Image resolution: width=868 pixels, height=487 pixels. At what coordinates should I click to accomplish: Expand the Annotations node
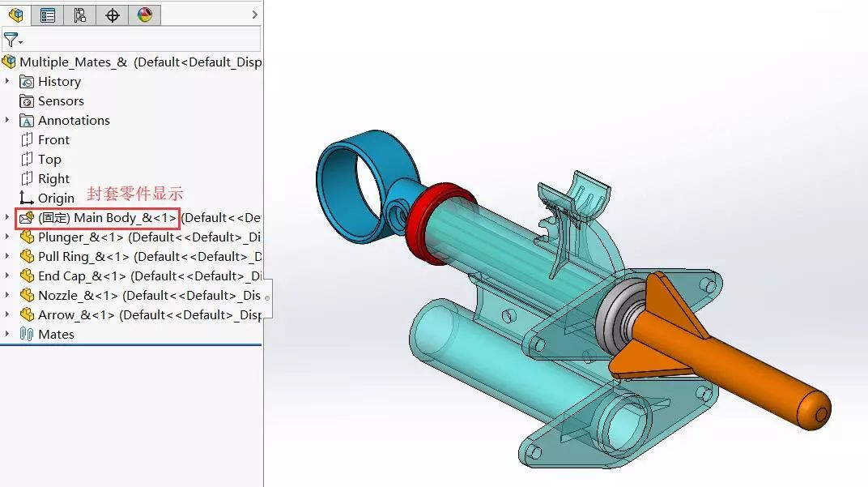tap(7, 120)
